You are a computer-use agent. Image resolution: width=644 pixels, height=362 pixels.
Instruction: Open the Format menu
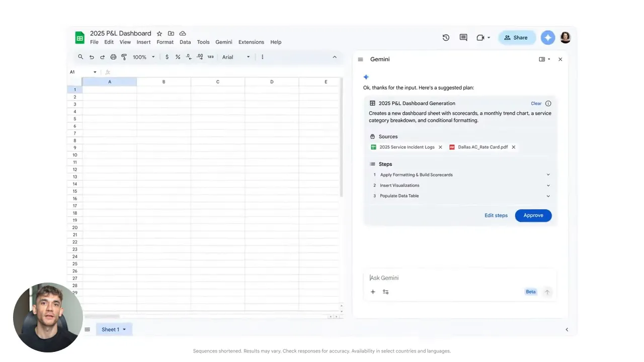[x=165, y=42]
